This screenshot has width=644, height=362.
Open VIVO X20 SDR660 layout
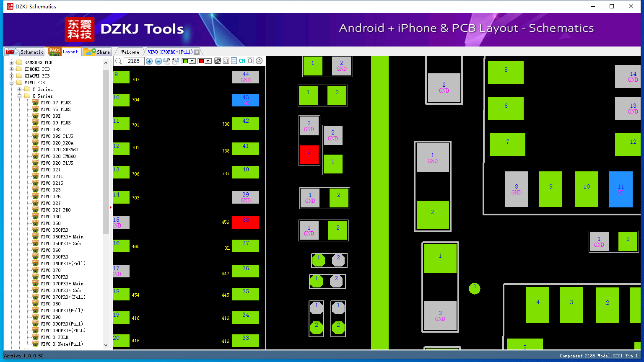point(59,150)
